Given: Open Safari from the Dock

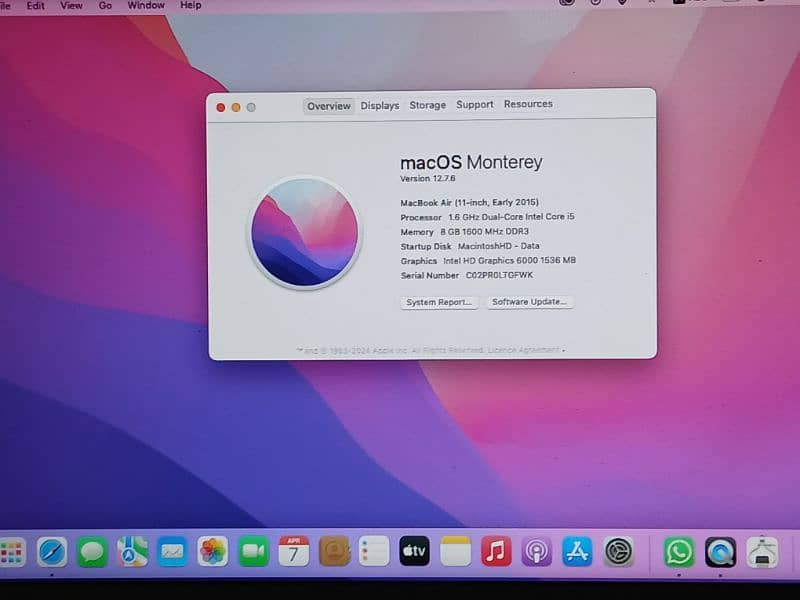Looking at the screenshot, I should (x=52, y=552).
